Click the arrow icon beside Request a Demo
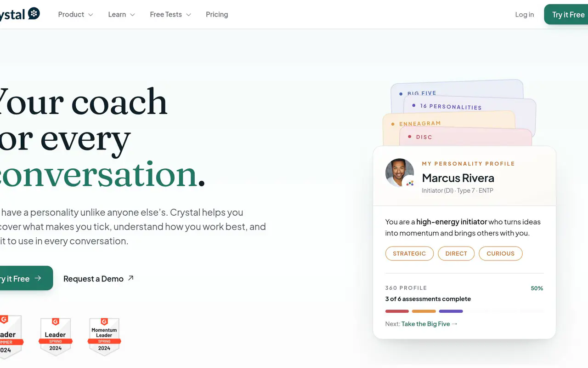588x368 pixels. coord(130,278)
